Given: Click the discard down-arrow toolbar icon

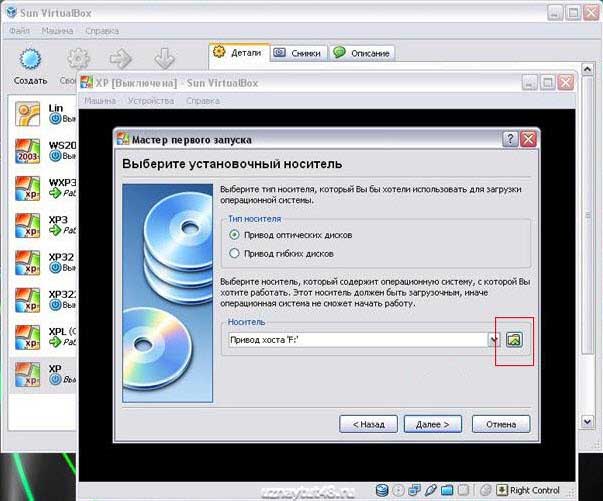Looking at the screenshot, I should point(165,58).
